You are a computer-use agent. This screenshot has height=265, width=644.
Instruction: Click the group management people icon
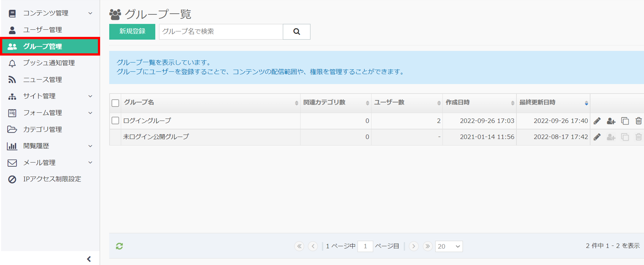[12, 47]
